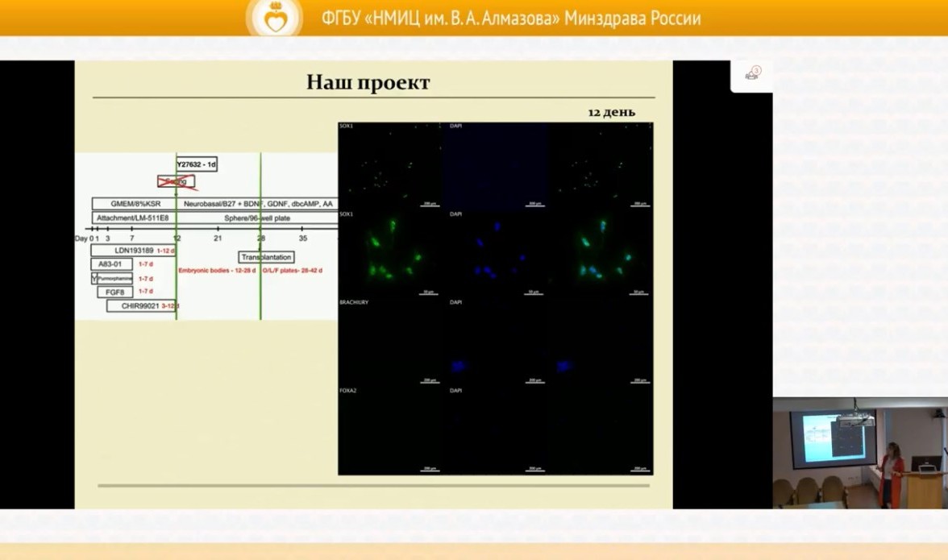Click the Y27632 - 1d box
This screenshot has height=560, width=948.
click(197, 164)
